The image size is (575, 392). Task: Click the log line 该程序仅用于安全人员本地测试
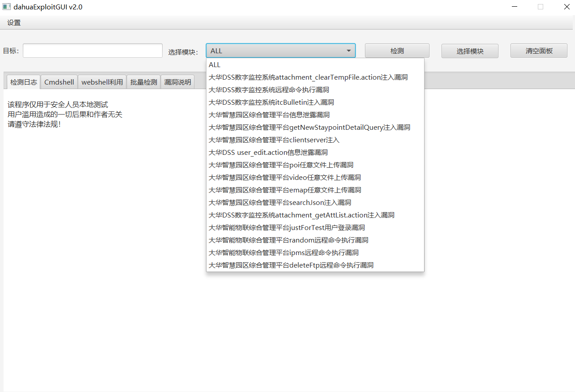pyautogui.click(x=58, y=105)
